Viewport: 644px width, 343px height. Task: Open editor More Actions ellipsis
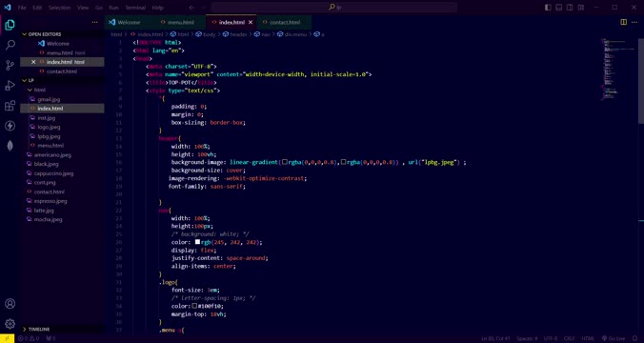click(x=635, y=22)
